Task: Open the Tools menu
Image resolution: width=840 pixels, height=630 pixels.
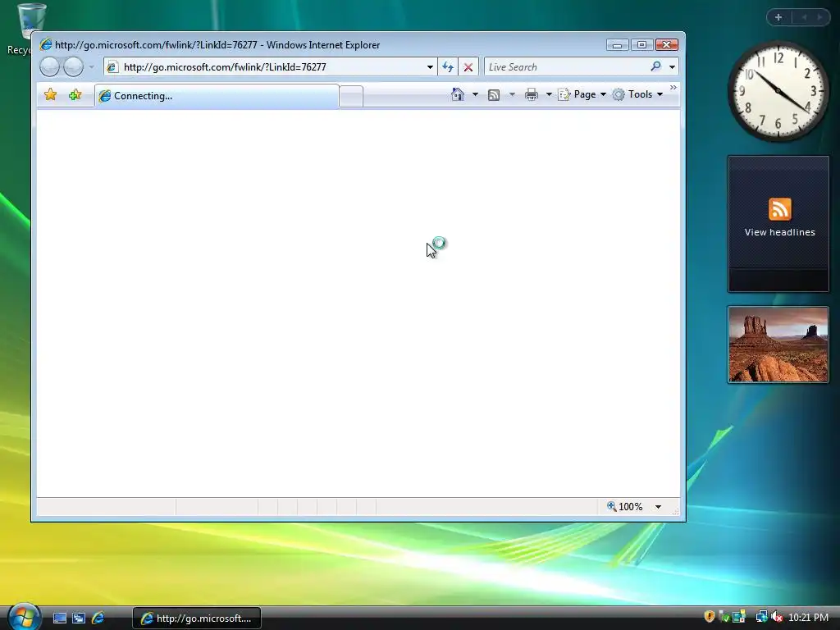Action: (637, 94)
